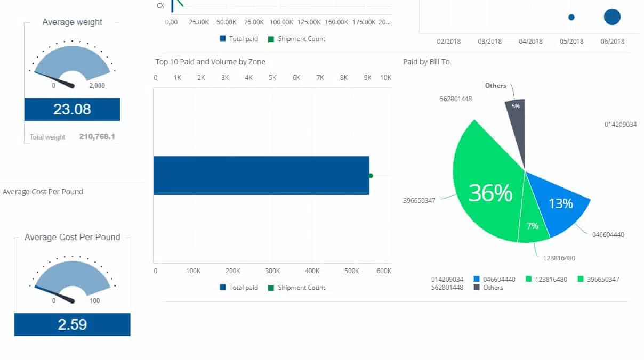Click the Total paid legend swatch under Zone chart
This screenshot has height=360, width=644.
click(223, 288)
